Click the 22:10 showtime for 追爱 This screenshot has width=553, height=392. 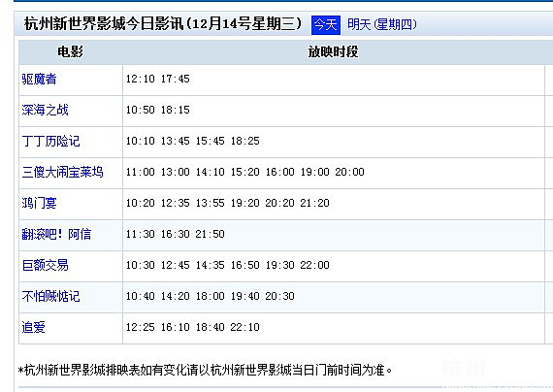(x=245, y=327)
